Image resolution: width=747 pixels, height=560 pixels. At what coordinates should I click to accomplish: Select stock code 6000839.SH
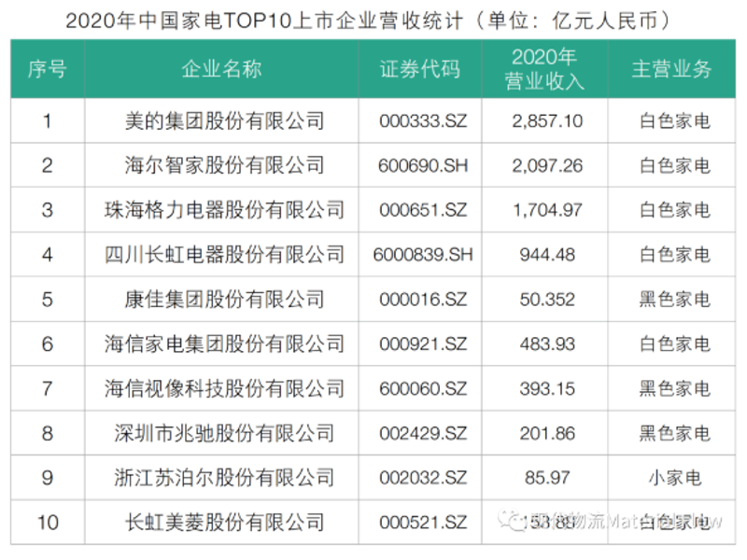pyautogui.click(x=423, y=255)
